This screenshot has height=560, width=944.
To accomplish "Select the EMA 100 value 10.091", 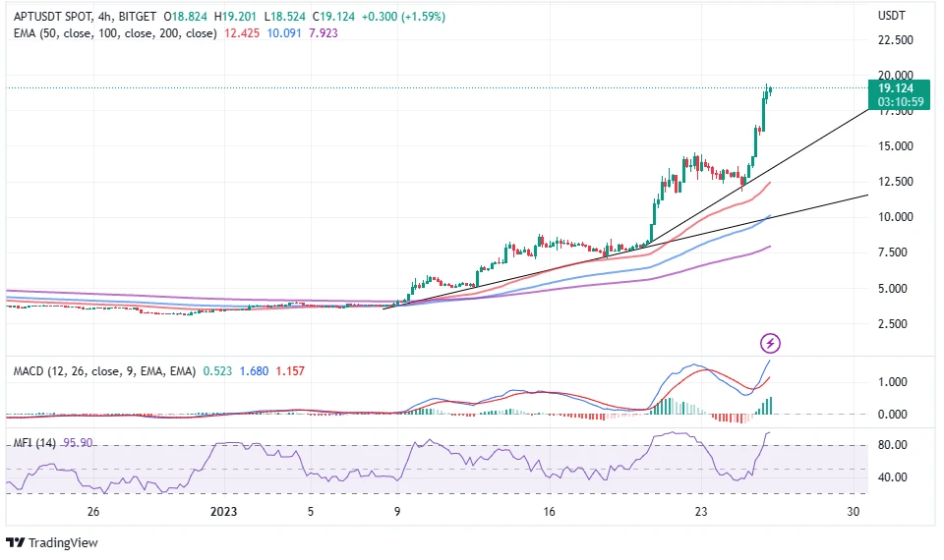I will coord(284,33).
